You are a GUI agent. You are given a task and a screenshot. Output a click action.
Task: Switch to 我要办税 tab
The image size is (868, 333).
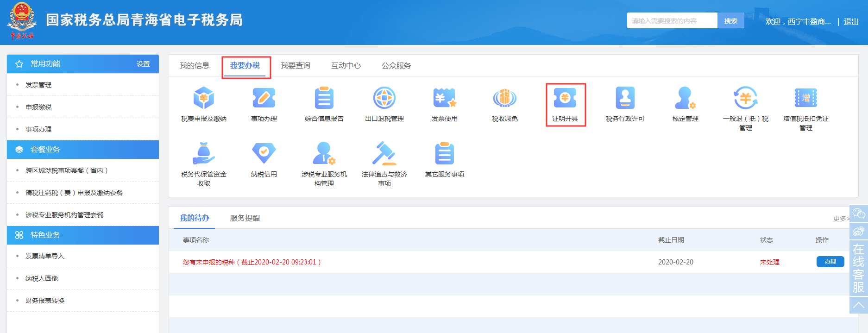245,66
